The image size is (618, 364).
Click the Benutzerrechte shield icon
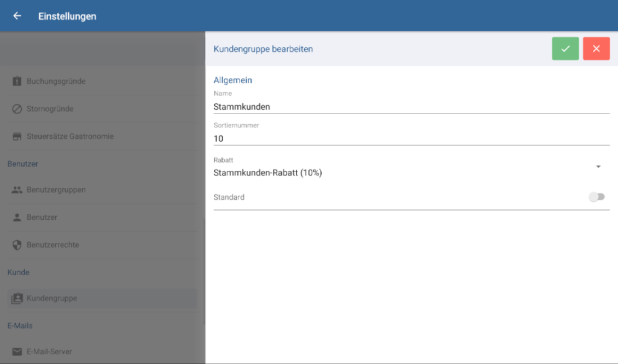17,244
